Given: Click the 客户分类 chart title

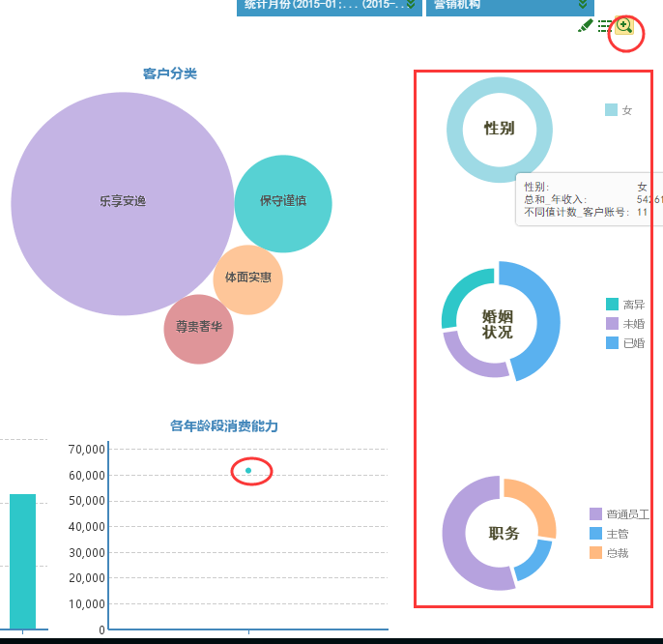Looking at the screenshot, I should [x=170, y=73].
